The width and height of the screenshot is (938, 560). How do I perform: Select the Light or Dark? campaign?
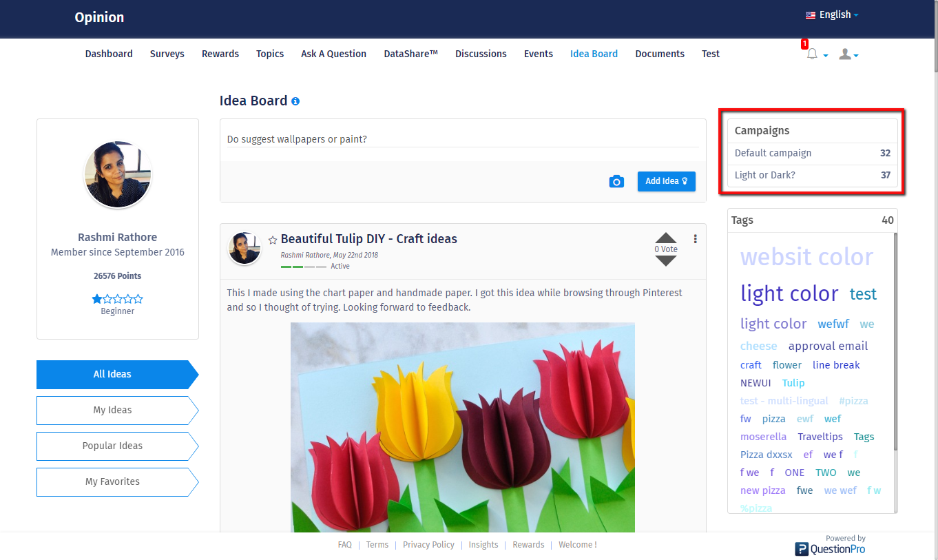[765, 175]
